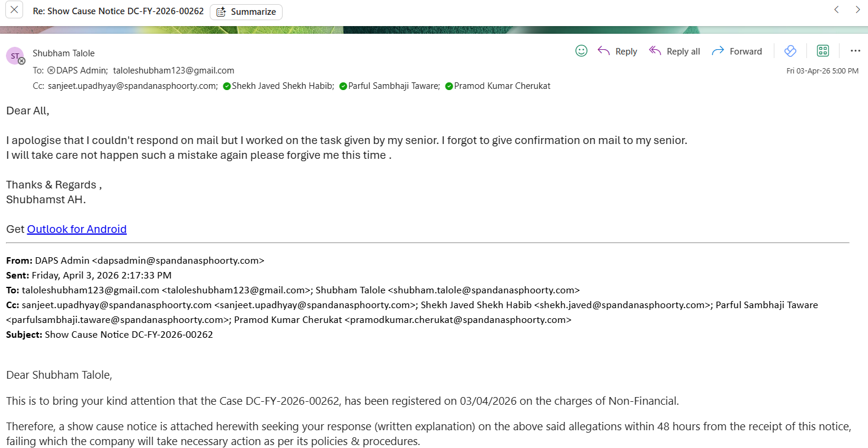868x448 pixels.
Task: Click the ST sender avatar
Action: coord(15,56)
